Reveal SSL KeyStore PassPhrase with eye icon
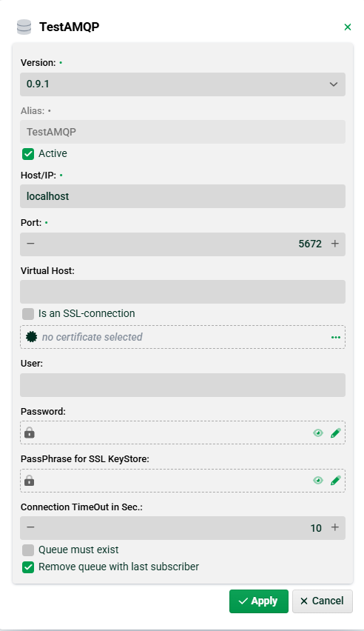Screen dimensions: 364x631 (318, 481)
